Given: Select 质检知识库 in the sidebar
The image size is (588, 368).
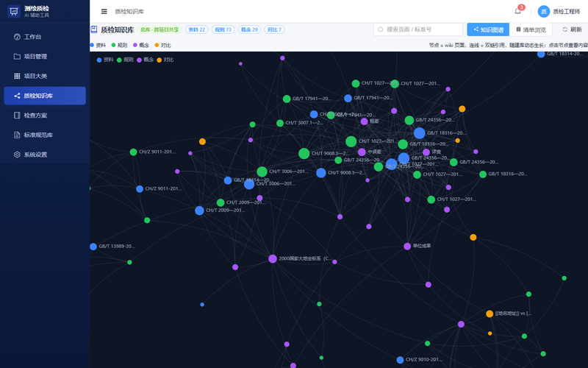Looking at the screenshot, I should tap(45, 96).
